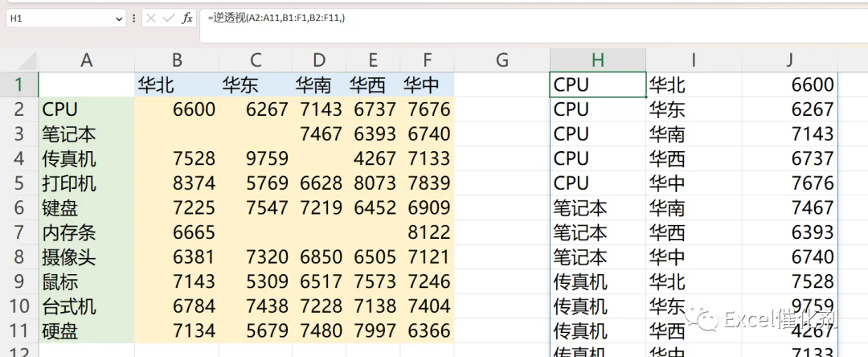
Task: Select row 8 header
Action: pyautogui.click(x=19, y=257)
